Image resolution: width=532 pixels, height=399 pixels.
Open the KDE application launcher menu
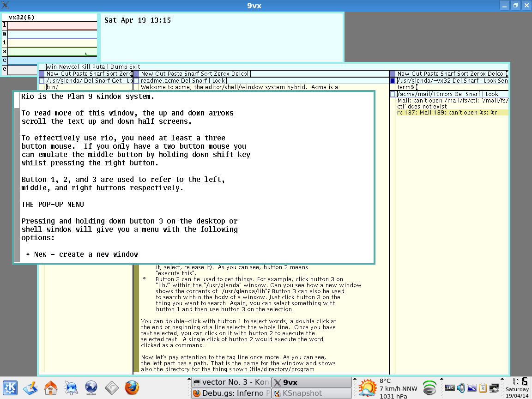coord(10,387)
